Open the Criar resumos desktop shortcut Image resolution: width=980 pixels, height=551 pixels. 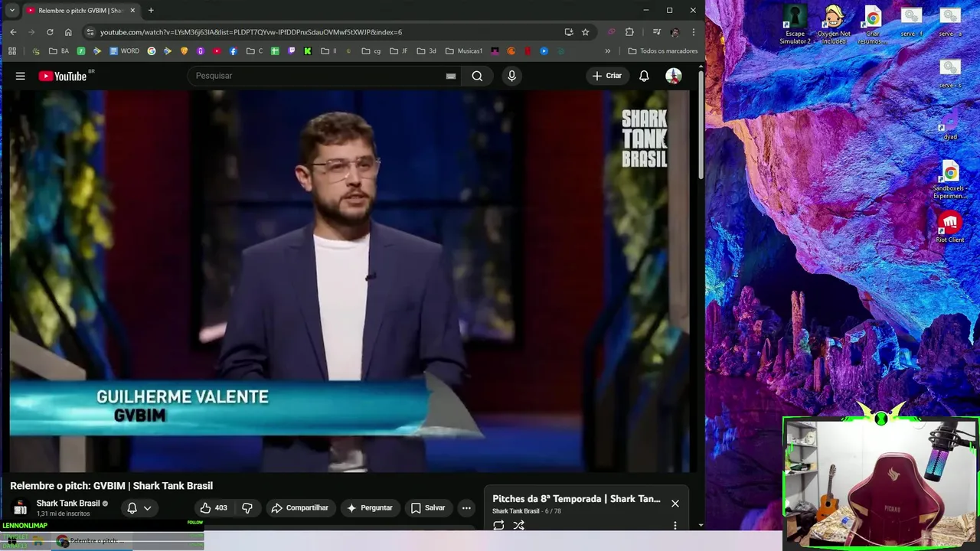pos(873,24)
